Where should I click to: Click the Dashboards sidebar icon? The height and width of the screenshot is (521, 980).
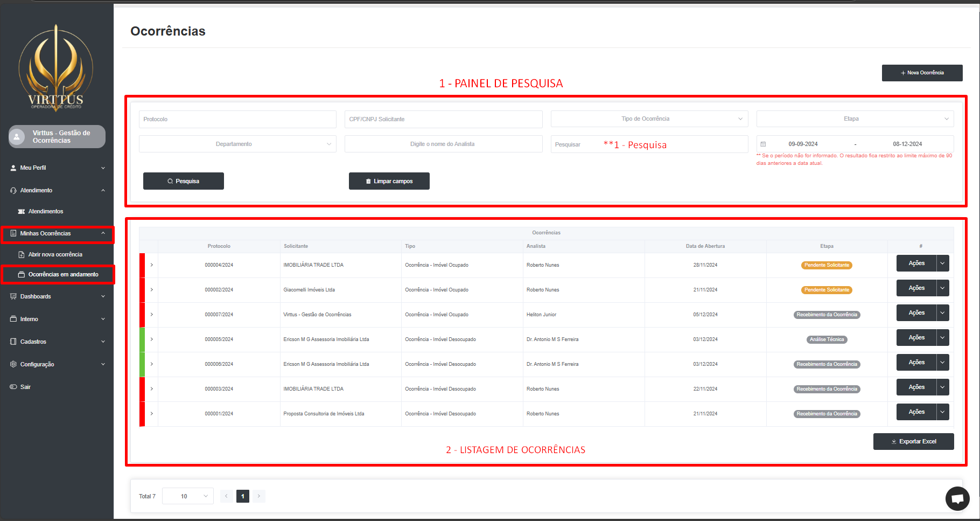tap(13, 296)
